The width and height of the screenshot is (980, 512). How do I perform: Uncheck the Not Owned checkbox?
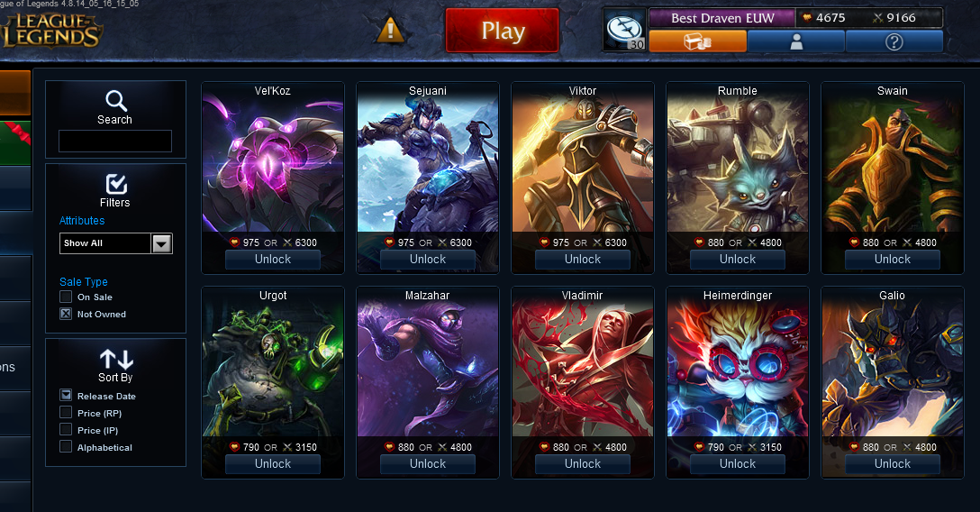coord(66,313)
